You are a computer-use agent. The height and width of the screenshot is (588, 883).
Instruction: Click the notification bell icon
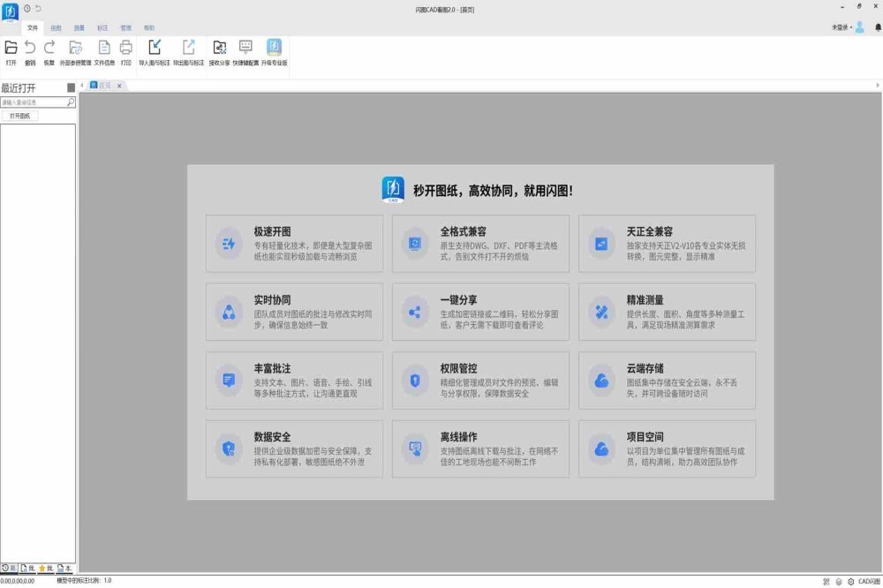click(x=878, y=27)
